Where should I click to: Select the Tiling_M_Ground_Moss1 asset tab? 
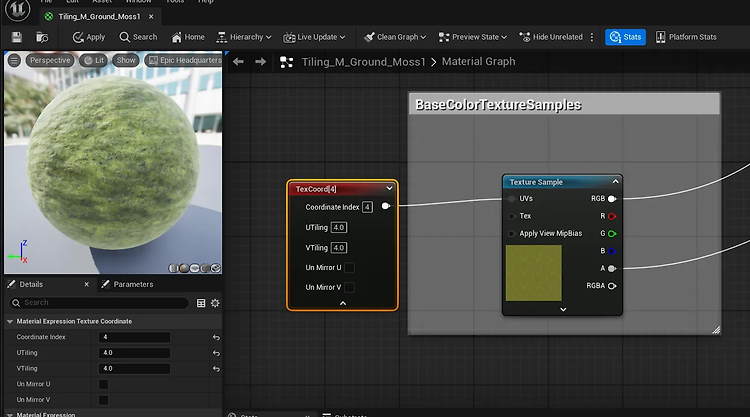tap(99, 17)
